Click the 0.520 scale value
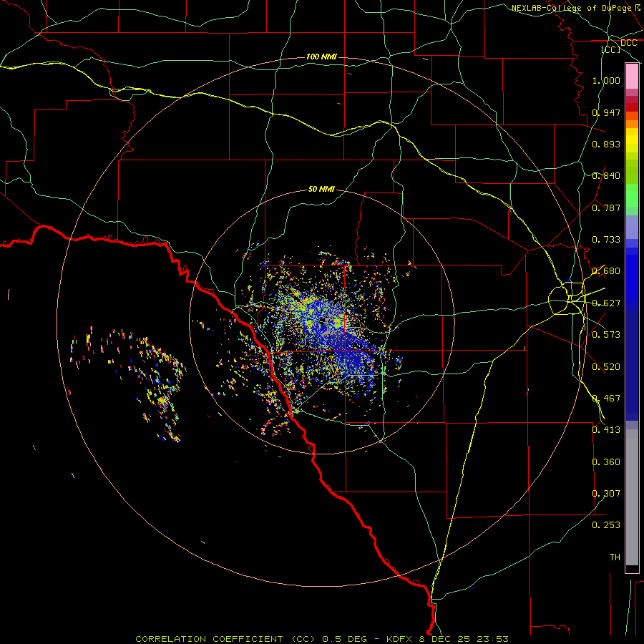The height and width of the screenshot is (644, 644). (x=606, y=367)
